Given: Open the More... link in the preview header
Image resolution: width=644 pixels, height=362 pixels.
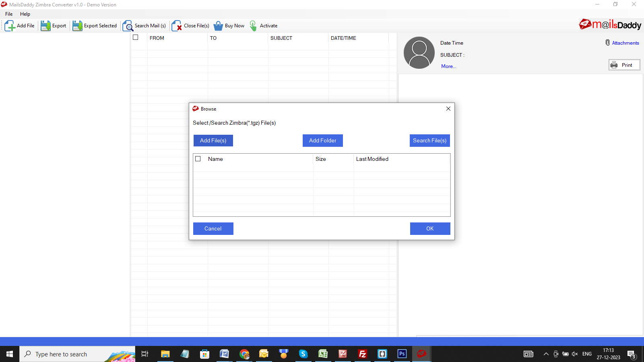Looking at the screenshot, I should coord(449,66).
